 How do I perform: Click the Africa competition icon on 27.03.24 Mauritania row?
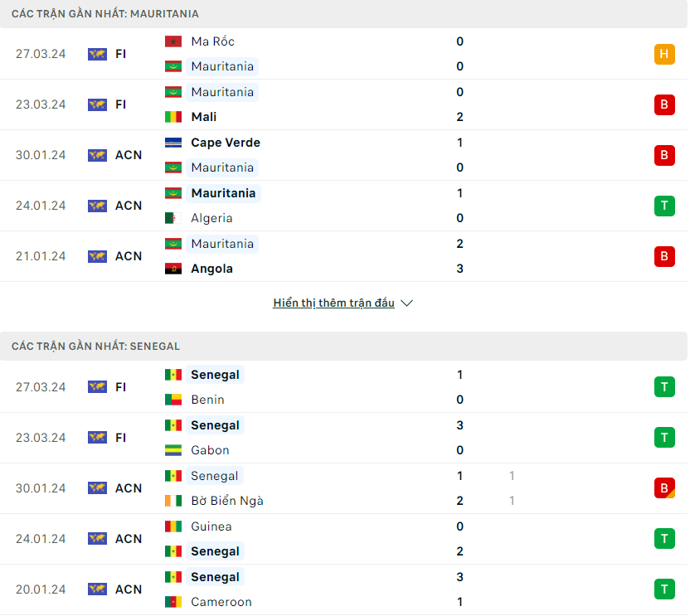(x=97, y=54)
